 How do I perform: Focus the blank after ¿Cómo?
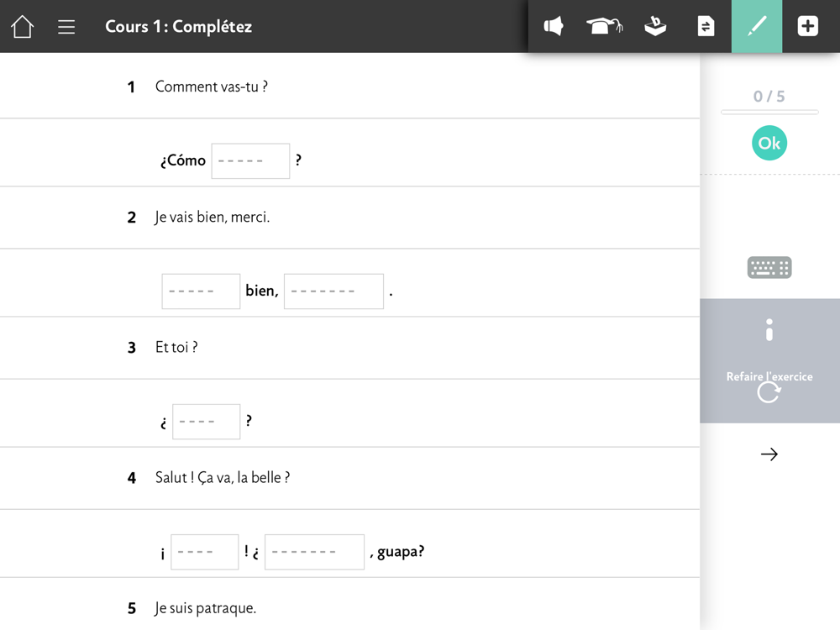coord(250,160)
